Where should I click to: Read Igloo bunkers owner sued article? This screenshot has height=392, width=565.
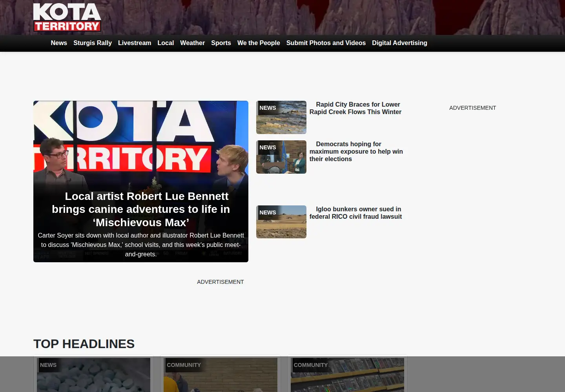(356, 213)
